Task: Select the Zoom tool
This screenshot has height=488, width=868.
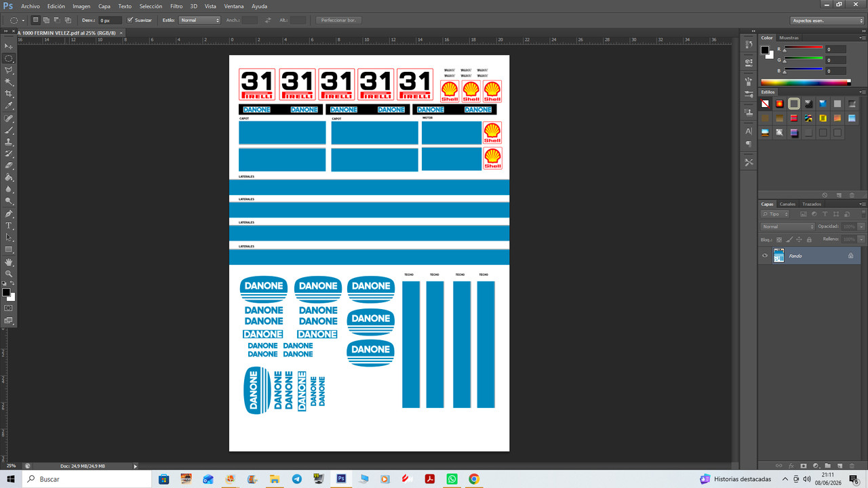Action: (x=9, y=274)
